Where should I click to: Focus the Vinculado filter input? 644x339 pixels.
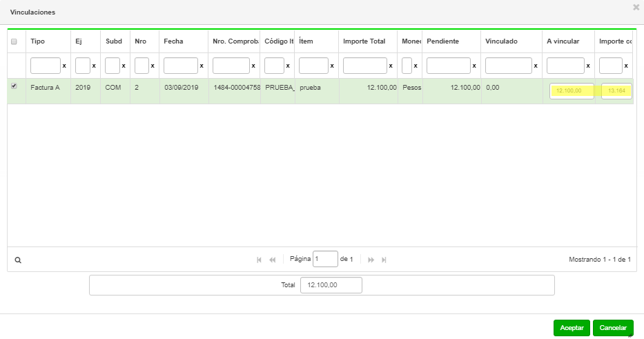509,66
